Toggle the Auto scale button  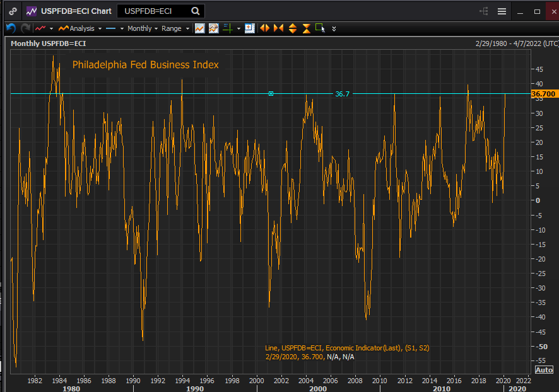pyautogui.click(x=544, y=370)
